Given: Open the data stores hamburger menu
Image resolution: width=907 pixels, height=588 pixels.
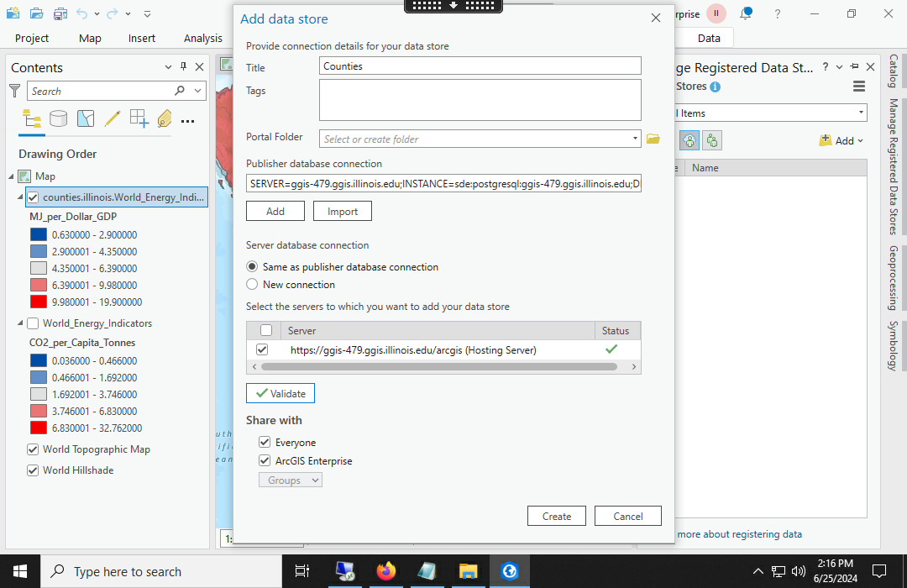Looking at the screenshot, I should tap(858, 87).
